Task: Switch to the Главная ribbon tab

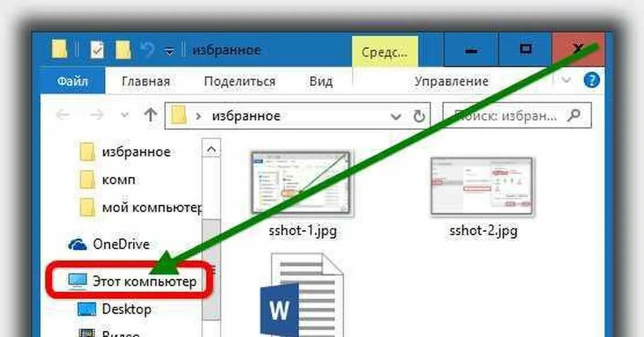Action: [x=145, y=82]
